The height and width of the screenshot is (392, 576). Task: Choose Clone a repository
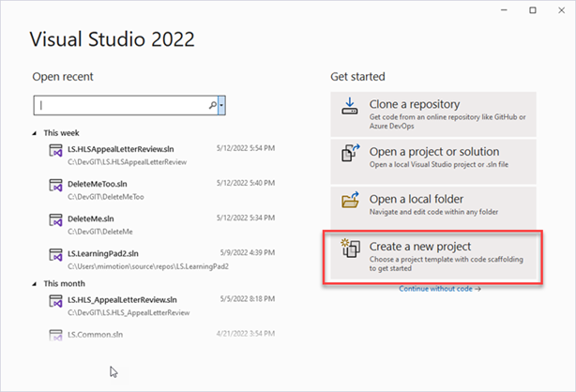point(433,114)
